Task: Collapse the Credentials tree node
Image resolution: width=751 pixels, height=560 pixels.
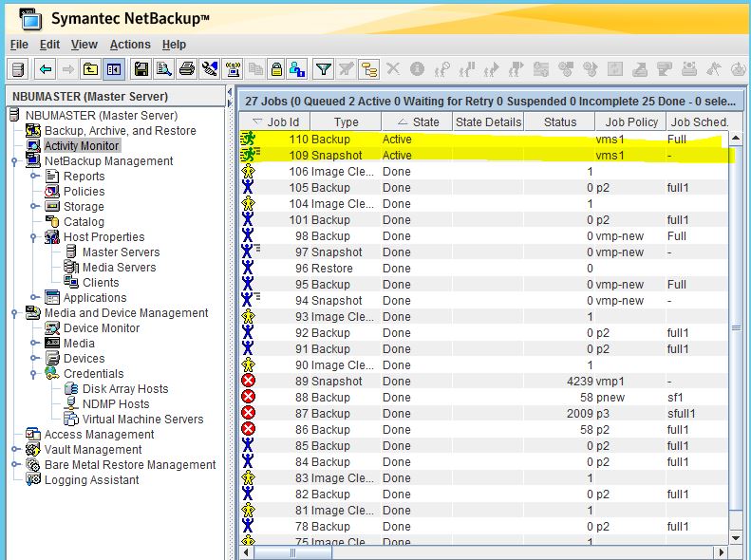Action: coord(34,374)
